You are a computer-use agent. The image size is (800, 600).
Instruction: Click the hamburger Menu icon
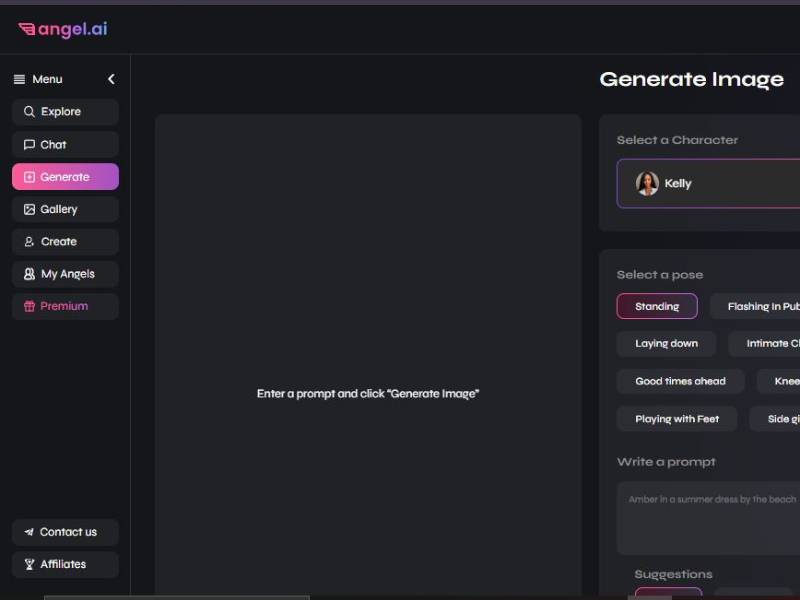(19, 79)
